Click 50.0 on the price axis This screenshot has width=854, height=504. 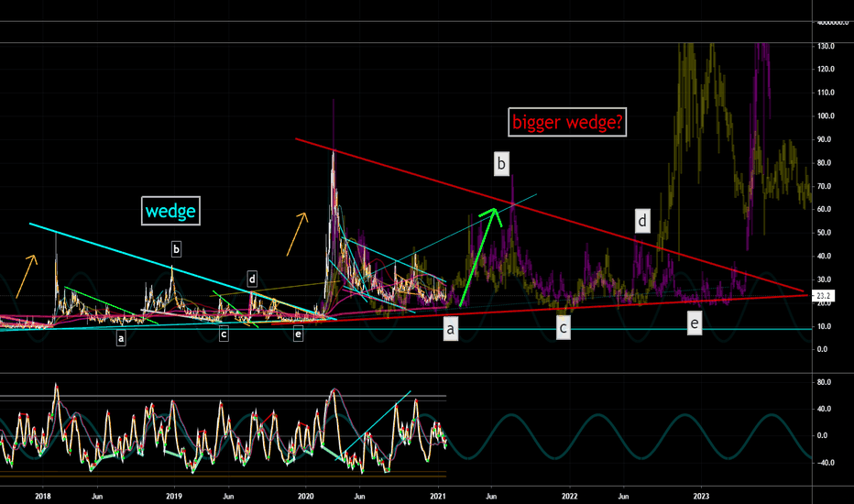(x=824, y=233)
